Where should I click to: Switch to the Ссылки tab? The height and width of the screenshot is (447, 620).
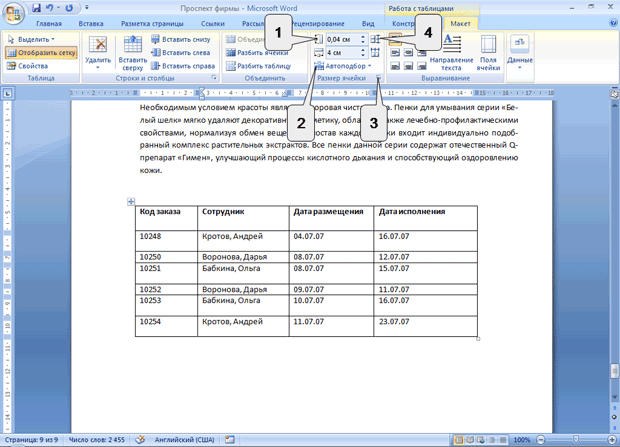point(212,24)
